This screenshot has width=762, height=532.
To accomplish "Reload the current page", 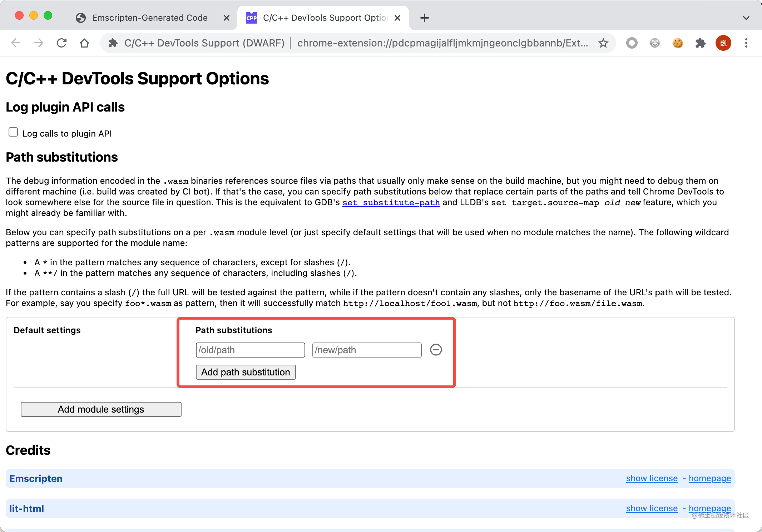I will pyautogui.click(x=61, y=43).
